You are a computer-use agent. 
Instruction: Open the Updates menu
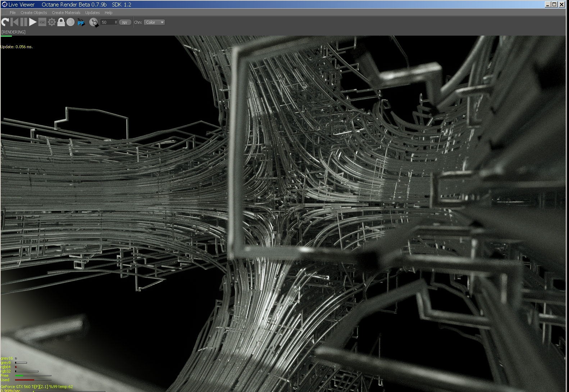(x=92, y=13)
